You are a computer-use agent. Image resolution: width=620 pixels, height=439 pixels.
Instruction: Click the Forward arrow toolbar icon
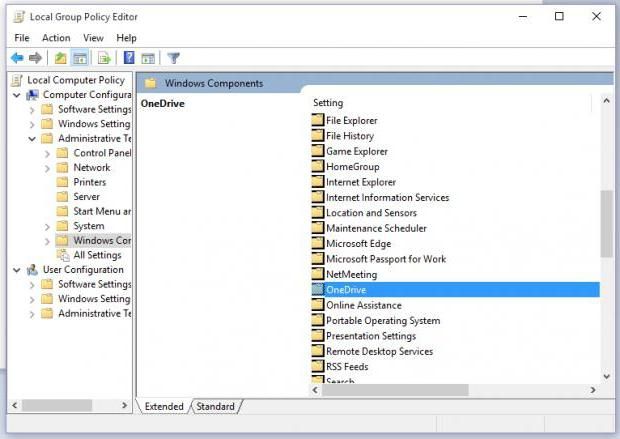pyautogui.click(x=36, y=58)
